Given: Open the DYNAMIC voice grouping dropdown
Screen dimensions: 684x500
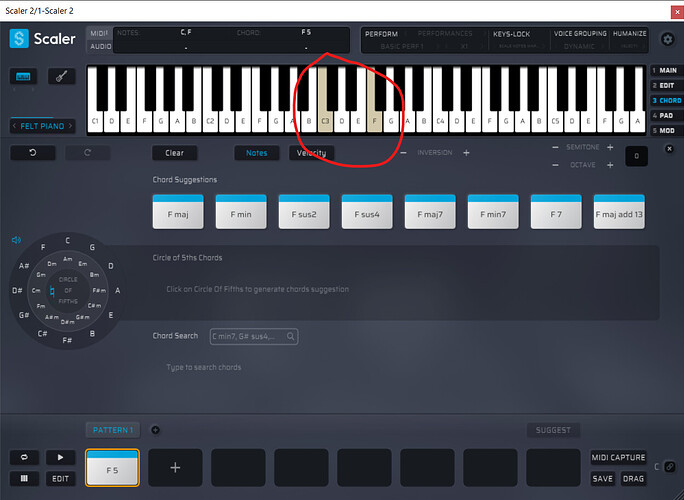Looking at the screenshot, I should [579, 46].
